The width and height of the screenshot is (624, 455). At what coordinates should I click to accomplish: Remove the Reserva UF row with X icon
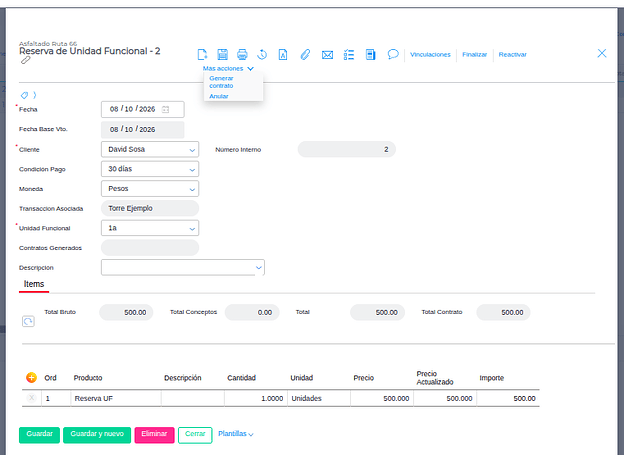pos(31,398)
